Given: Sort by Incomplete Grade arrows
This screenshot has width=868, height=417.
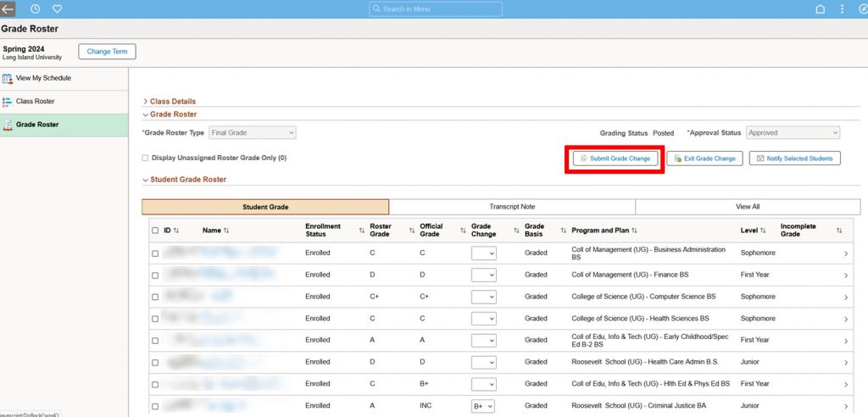Looking at the screenshot, I should click(x=839, y=231).
